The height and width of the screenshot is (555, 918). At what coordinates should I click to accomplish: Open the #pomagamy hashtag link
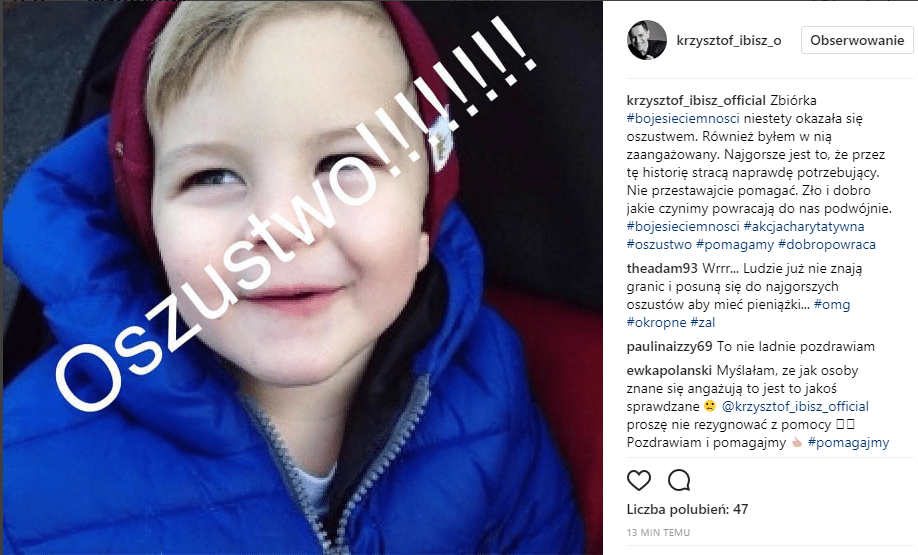point(735,244)
